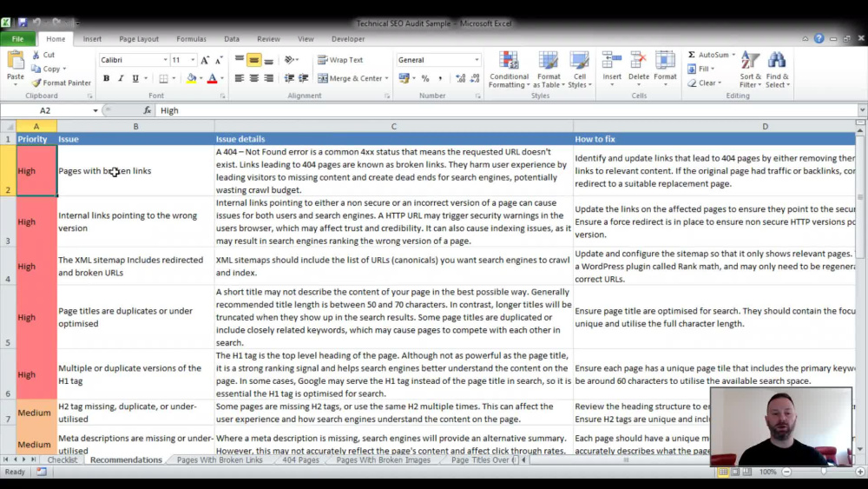The width and height of the screenshot is (868, 489).
Task: Select Bottom Align icon
Action: (x=268, y=60)
